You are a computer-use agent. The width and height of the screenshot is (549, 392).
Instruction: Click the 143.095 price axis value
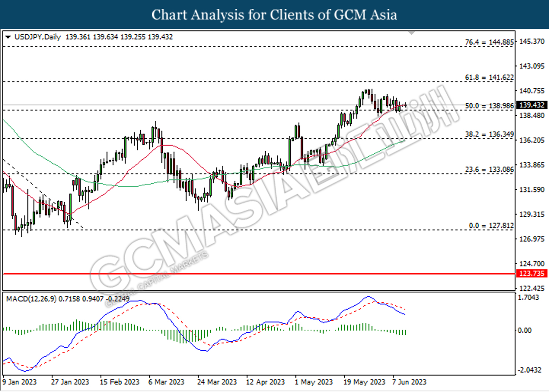tap(532, 66)
